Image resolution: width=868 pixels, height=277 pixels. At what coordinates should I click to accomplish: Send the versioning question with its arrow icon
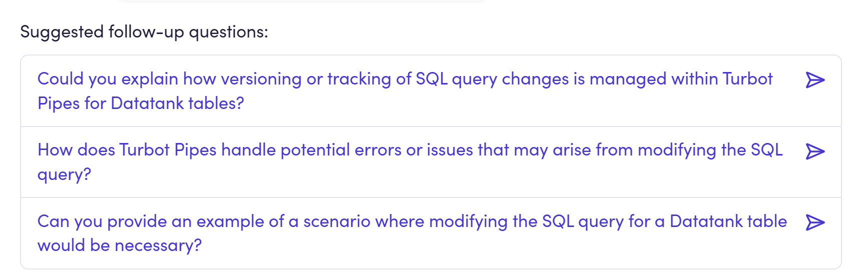815,80
